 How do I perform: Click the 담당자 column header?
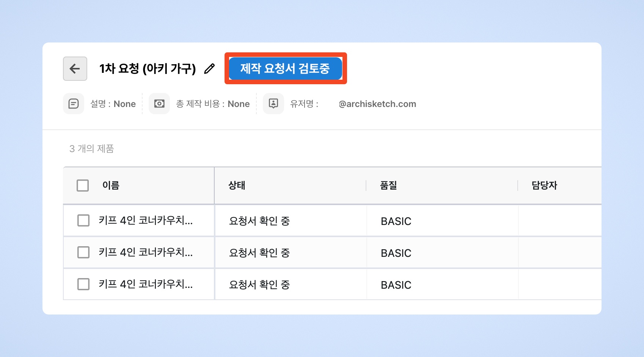544,186
